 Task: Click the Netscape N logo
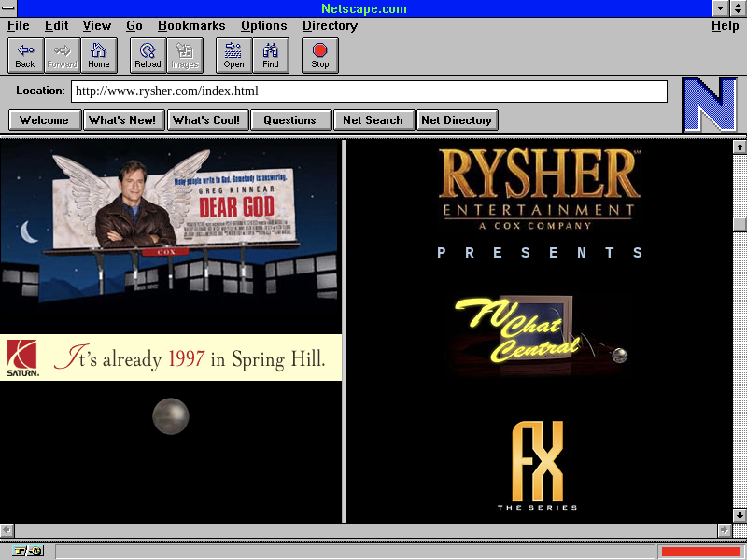pos(709,105)
